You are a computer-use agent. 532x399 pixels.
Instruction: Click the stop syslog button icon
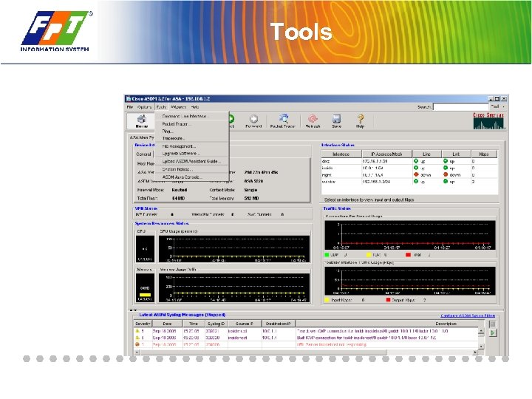(493, 324)
